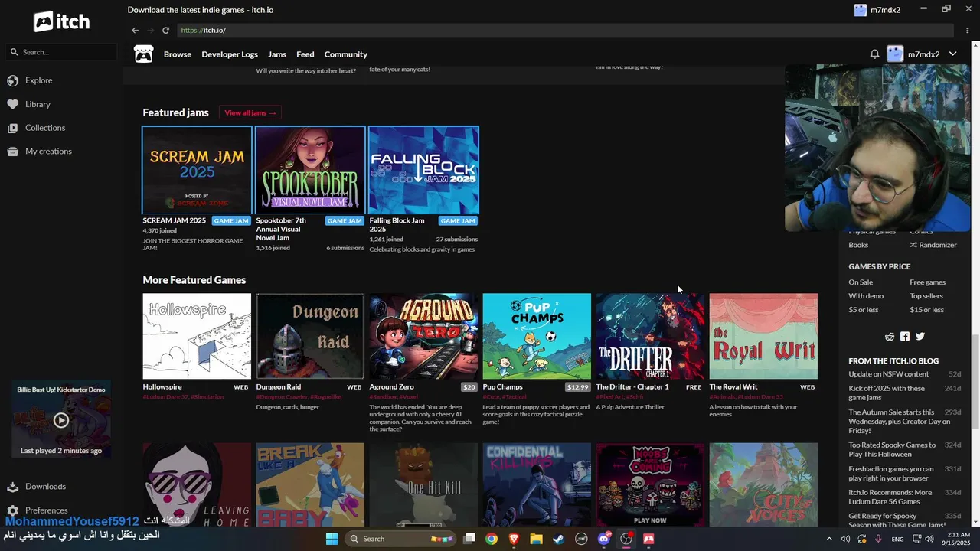Open Update on NSFW content blog post
Screen dimensions: 980x551
889,374
